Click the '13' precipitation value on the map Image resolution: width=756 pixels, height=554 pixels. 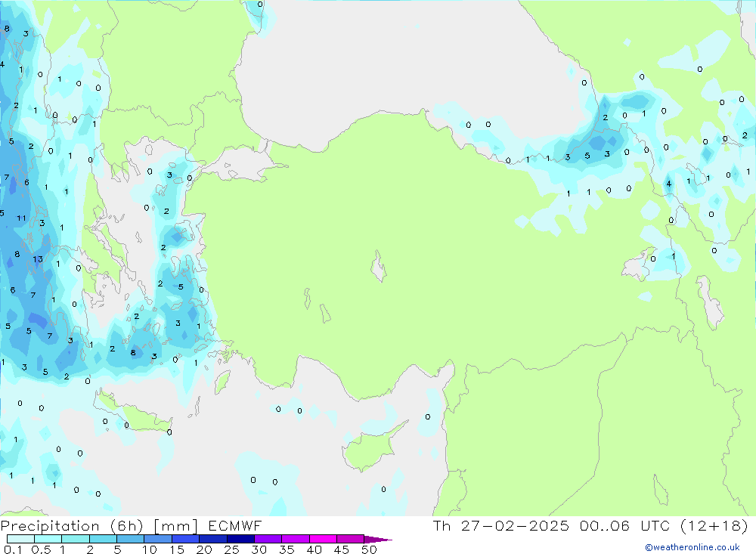coord(38,259)
